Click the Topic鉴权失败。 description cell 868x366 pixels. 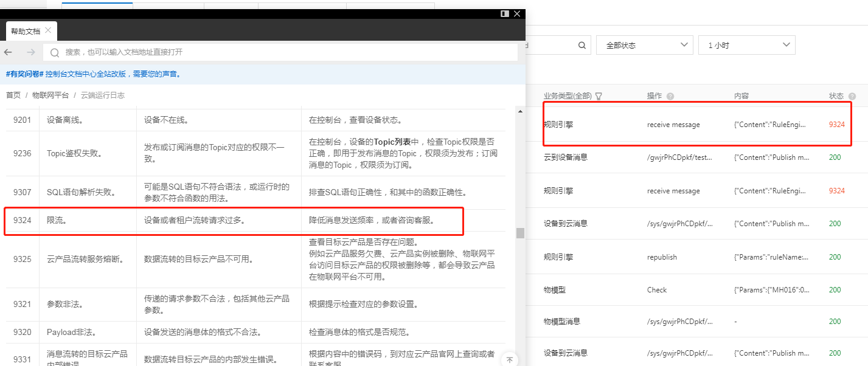(75, 153)
